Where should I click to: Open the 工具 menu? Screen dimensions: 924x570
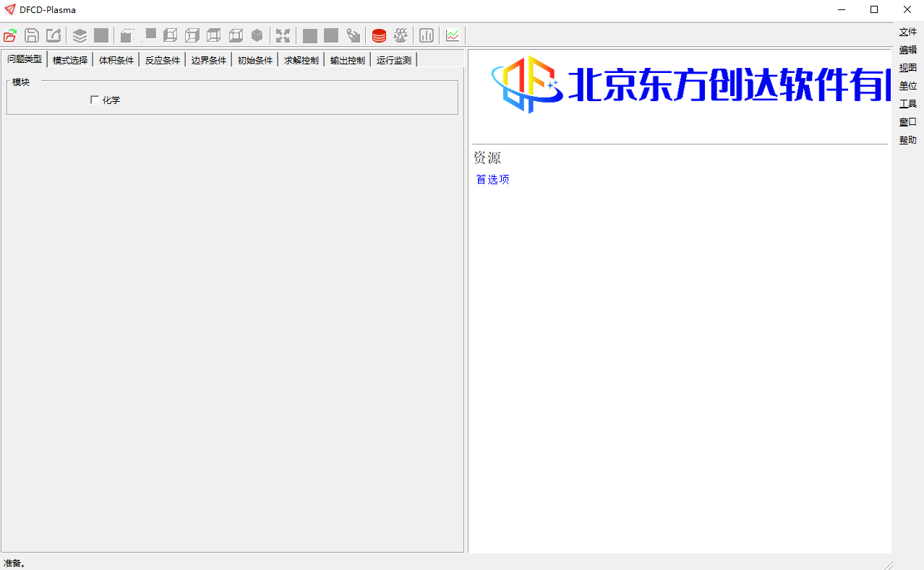(908, 104)
